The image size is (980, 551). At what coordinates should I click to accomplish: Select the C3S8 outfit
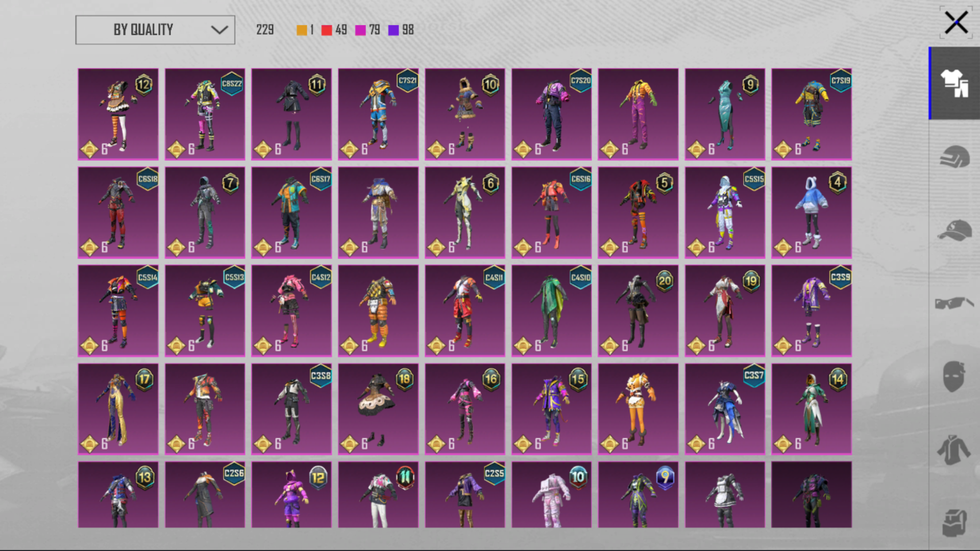point(291,409)
